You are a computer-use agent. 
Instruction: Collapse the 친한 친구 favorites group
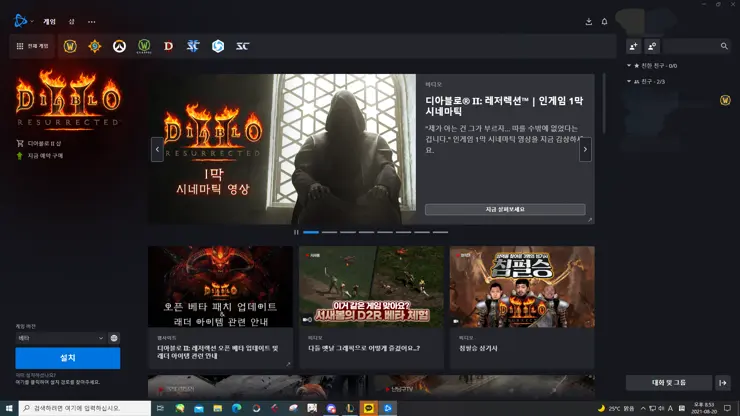[x=629, y=66]
